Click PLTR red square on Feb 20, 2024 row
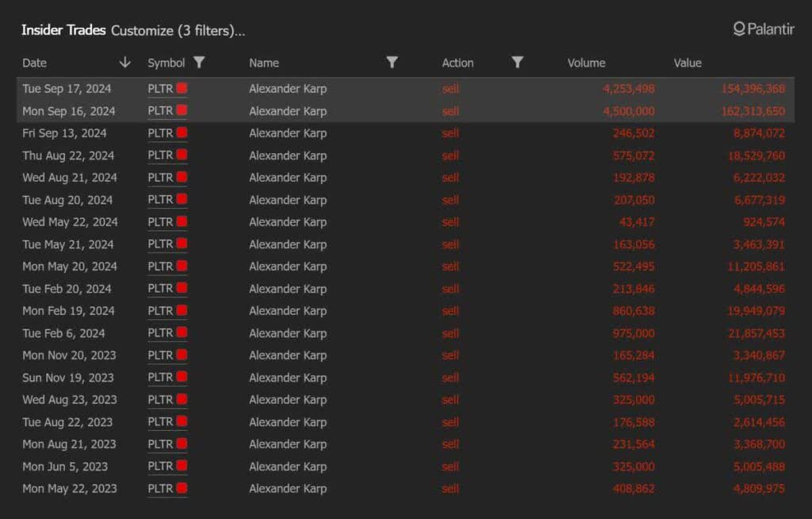 point(182,288)
